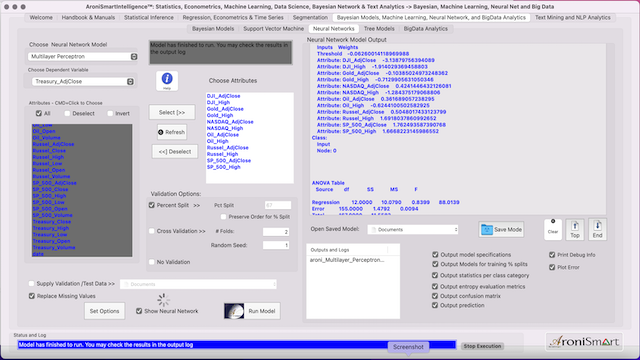The height and width of the screenshot is (360, 640).
Task: Click the Set Options button
Action: click(104, 311)
